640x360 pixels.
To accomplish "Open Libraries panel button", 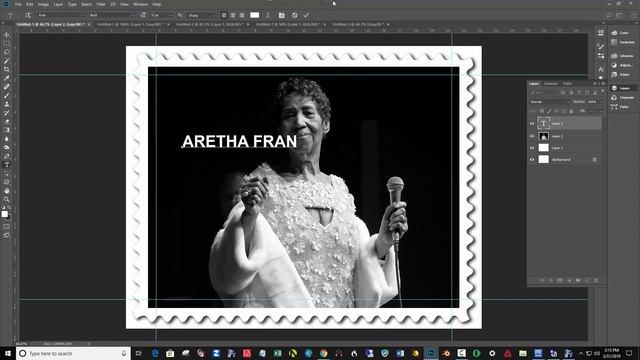I will tap(622, 56).
